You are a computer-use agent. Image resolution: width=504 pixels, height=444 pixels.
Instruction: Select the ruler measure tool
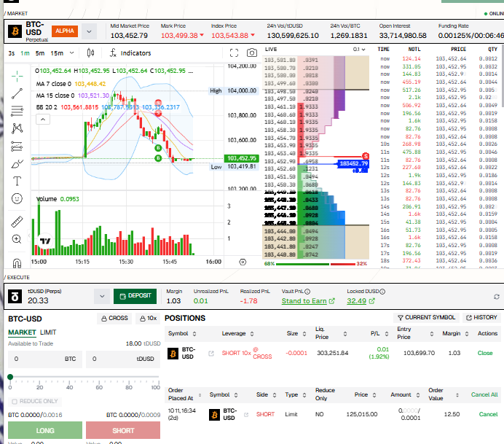coord(17,222)
